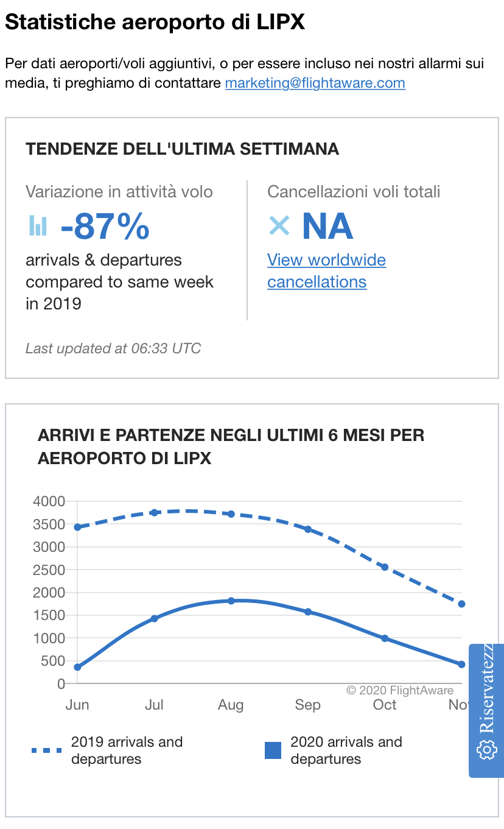Click the Jun 2020 data point

(77, 667)
